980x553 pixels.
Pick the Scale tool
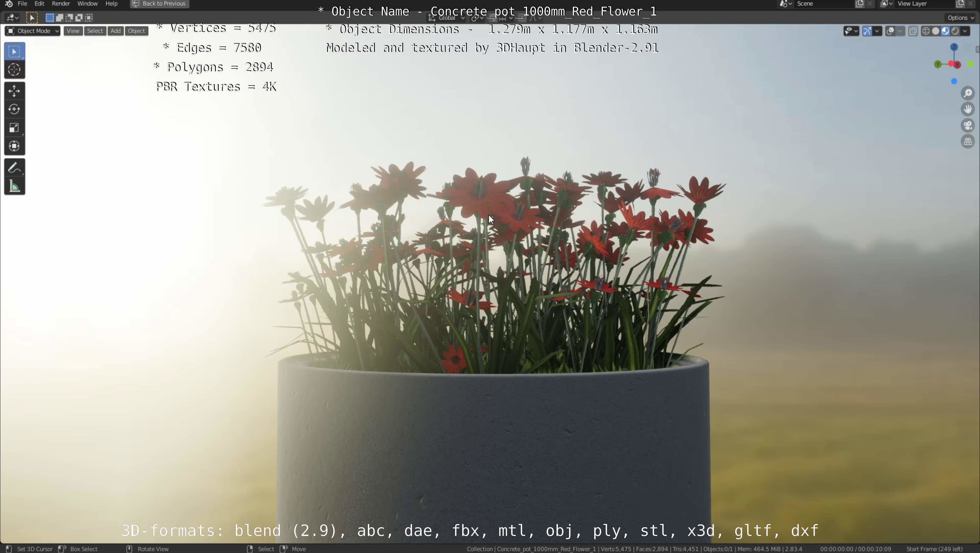coord(14,128)
